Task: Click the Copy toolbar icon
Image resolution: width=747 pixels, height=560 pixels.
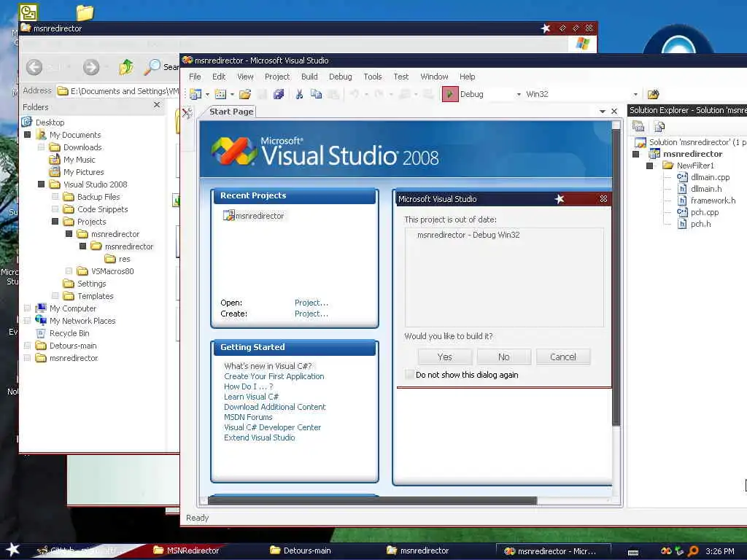Action: coord(316,94)
